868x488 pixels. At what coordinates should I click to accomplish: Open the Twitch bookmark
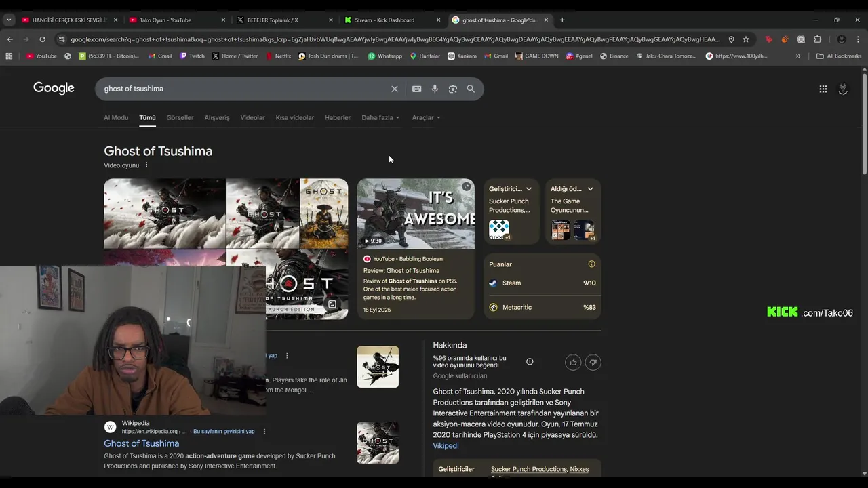coord(192,56)
